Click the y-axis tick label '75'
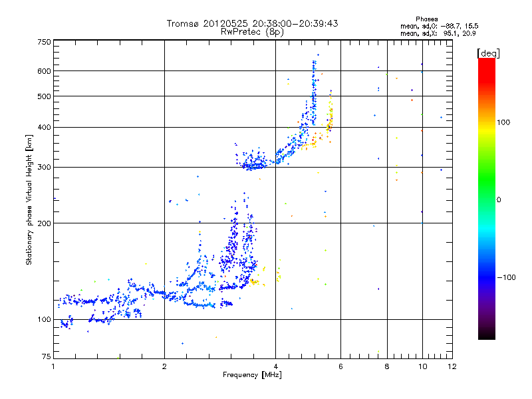 47,356
